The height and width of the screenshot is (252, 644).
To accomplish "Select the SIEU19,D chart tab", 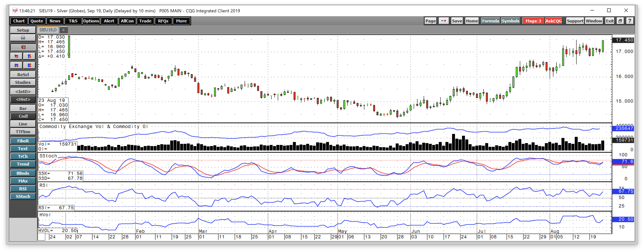I will click(x=48, y=30).
